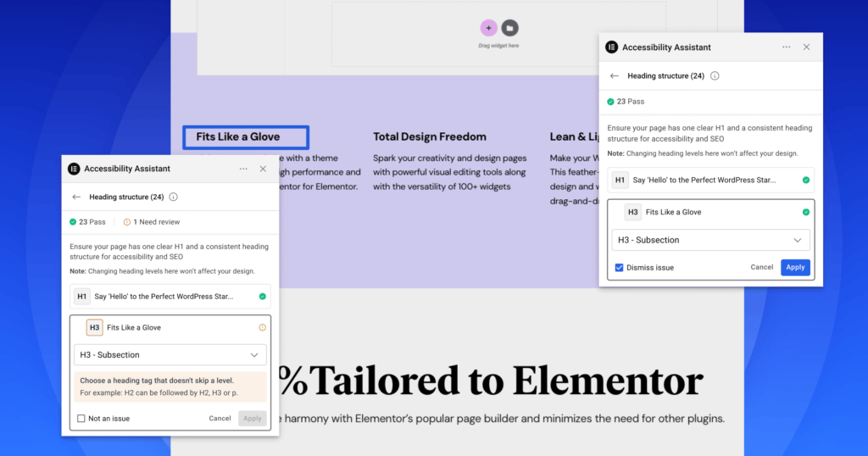Click Cancel in the left panel
Image resolution: width=868 pixels, height=456 pixels.
click(x=220, y=418)
